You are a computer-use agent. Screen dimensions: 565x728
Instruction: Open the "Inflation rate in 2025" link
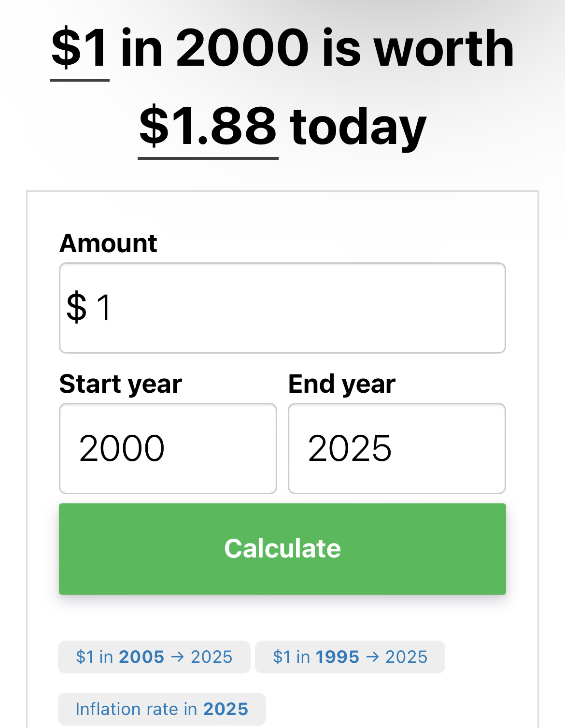pyautogui.click(x=162, y=709)
